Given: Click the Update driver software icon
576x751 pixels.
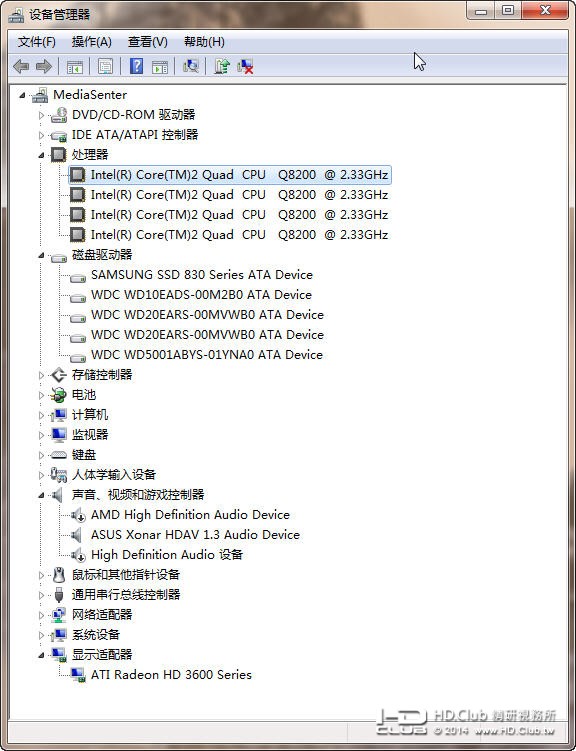Looking at the screenshot, I should click(x=222, y=66).
